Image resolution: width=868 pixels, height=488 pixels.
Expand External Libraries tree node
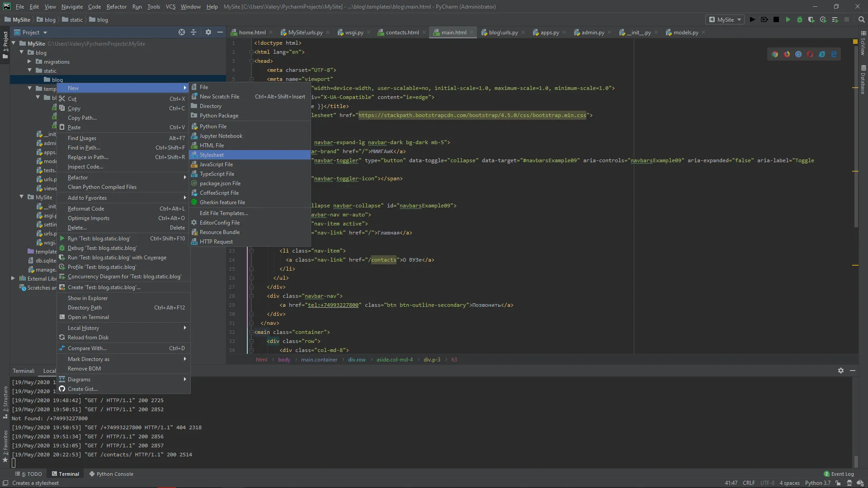13,278
